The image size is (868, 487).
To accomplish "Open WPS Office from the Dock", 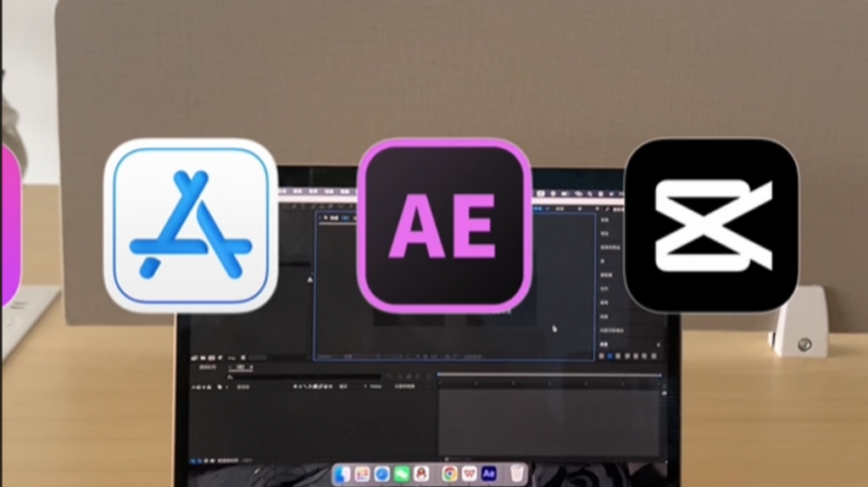I will click(x=470, y=473).
